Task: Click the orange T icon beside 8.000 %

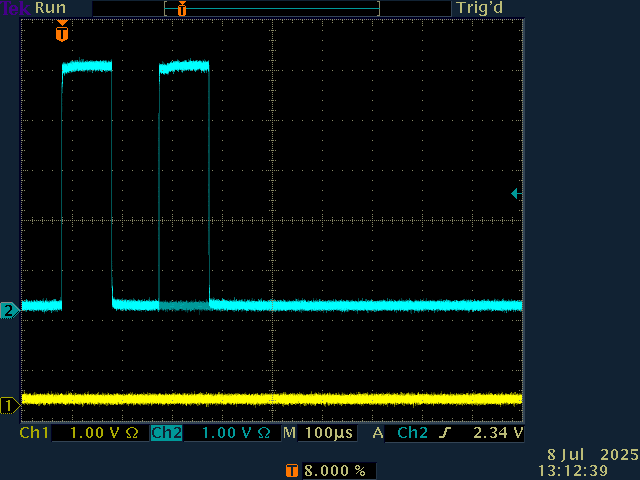Action: (x=292, y=470)
